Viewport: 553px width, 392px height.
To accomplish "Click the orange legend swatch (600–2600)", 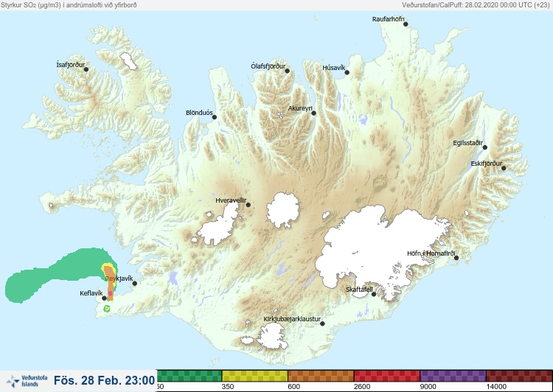I will coord(321,376).
